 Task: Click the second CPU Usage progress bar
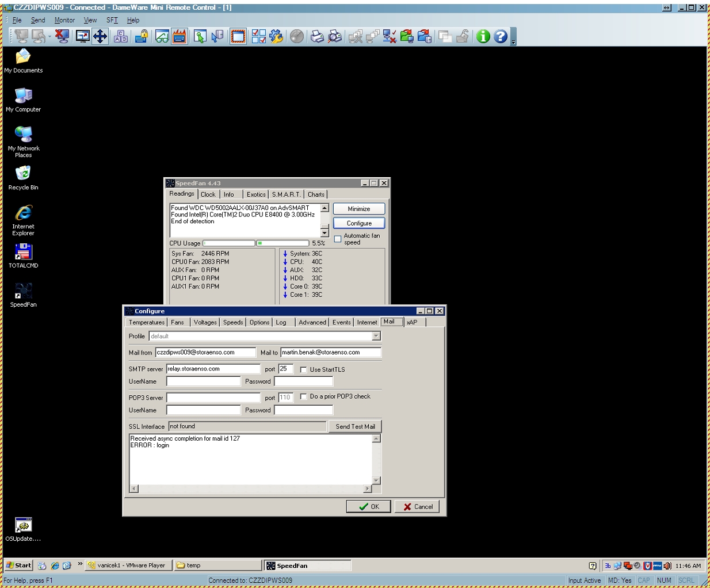283,243
